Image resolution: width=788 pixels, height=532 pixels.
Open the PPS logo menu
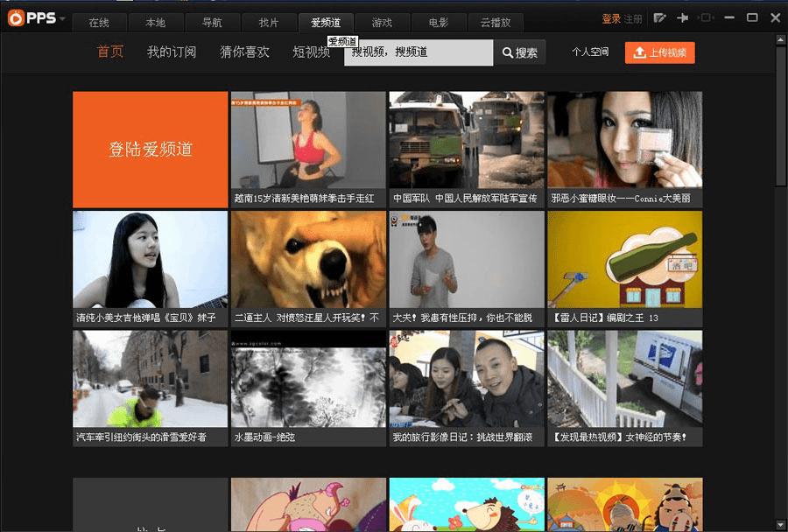[32, 18]
